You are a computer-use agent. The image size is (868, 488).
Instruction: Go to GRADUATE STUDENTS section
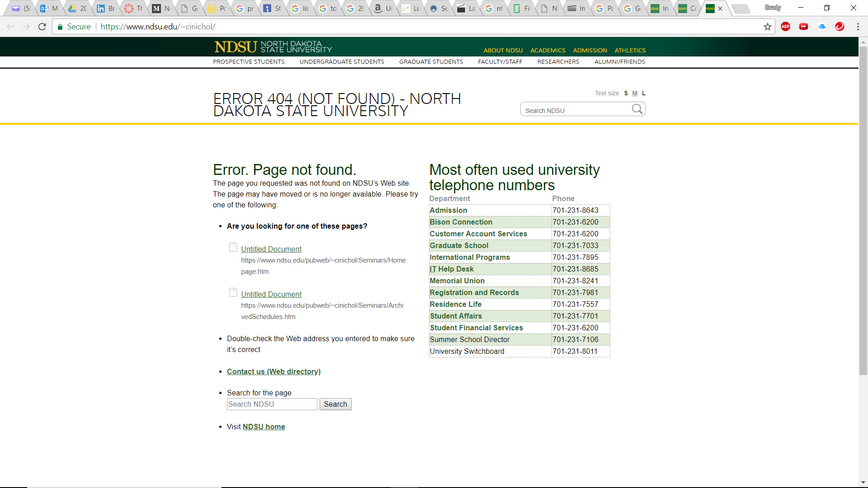pos(431,62)
